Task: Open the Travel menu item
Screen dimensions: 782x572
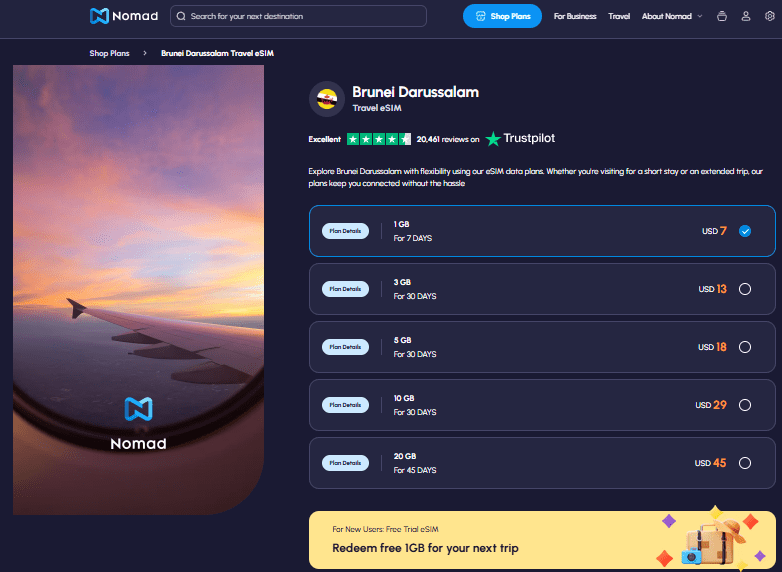Action: coord(619,16)
